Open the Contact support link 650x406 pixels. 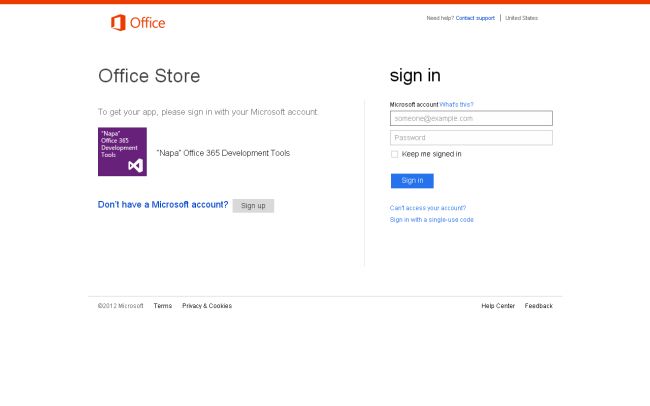tap(475, 18)
